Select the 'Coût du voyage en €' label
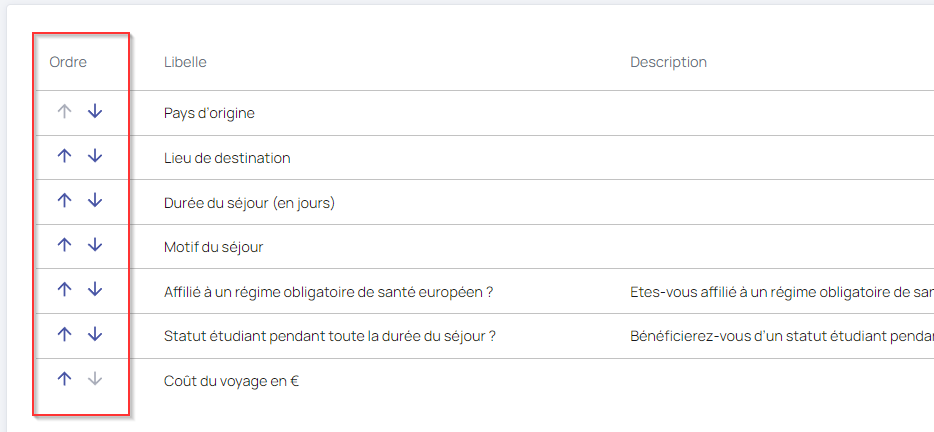 231,380
